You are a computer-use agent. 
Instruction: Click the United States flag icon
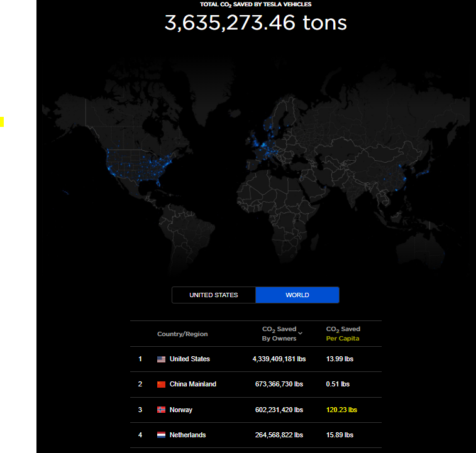(161, 359)
